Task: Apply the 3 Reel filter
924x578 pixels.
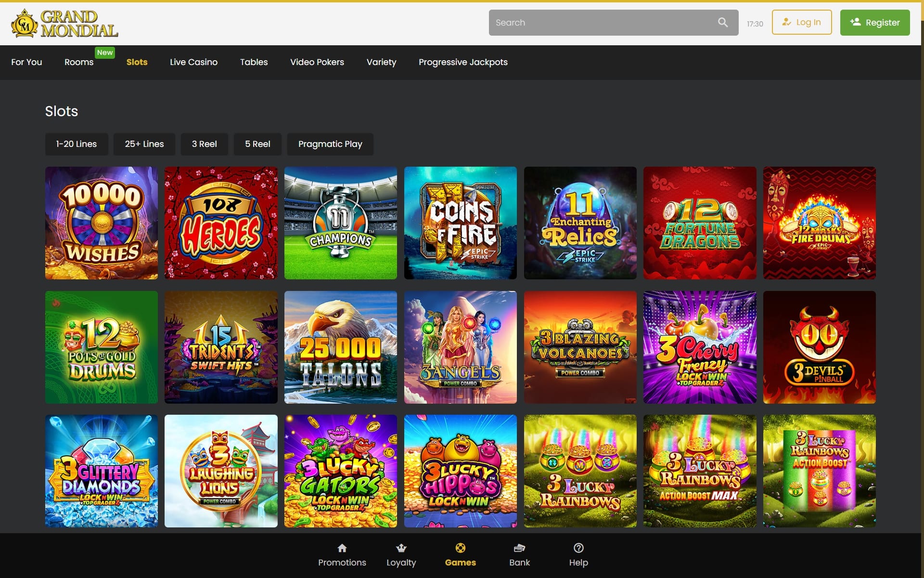Action: 205,144
